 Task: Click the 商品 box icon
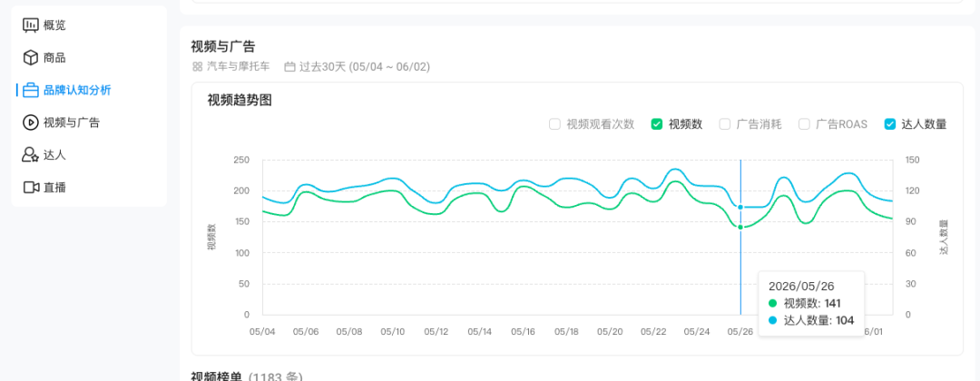tap(31, 57)
